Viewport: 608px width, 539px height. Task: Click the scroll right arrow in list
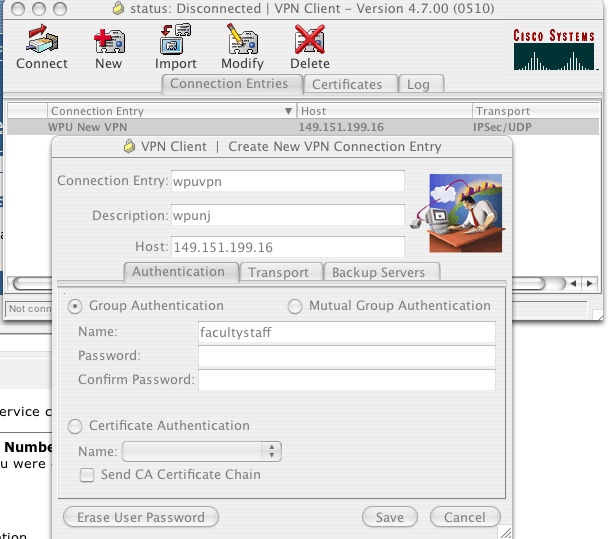589,283
